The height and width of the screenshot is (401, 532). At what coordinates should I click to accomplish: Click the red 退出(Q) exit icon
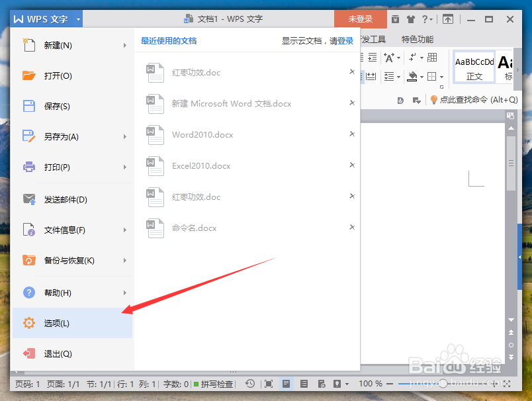click(x=29, y=353)
